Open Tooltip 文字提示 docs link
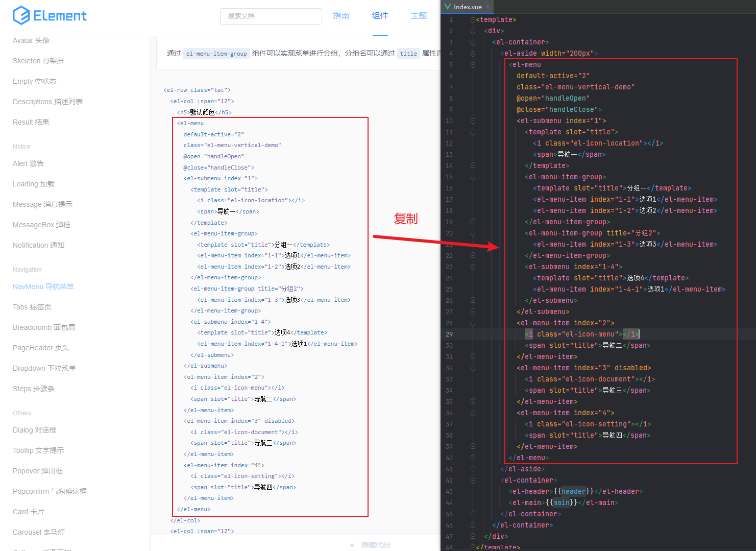 [38, 450]
